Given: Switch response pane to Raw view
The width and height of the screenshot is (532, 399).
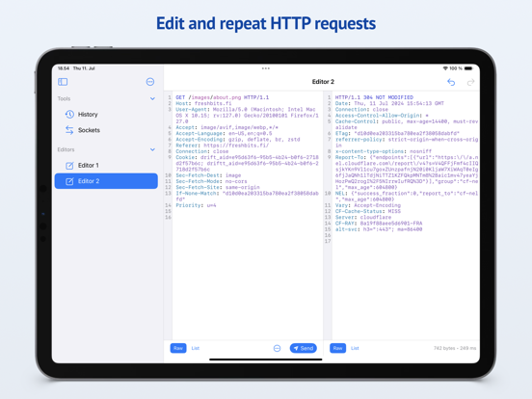Looking at the screenshot, I should coord(337,348).
